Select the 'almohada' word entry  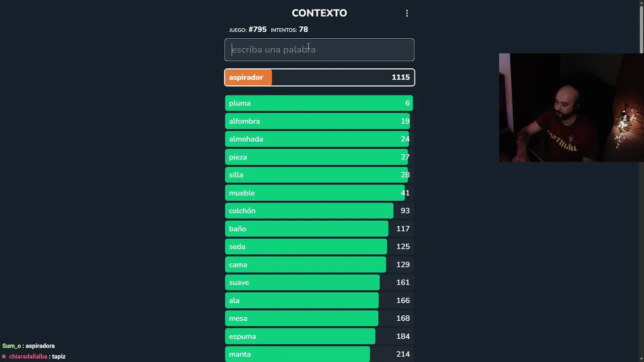point(319,139)
